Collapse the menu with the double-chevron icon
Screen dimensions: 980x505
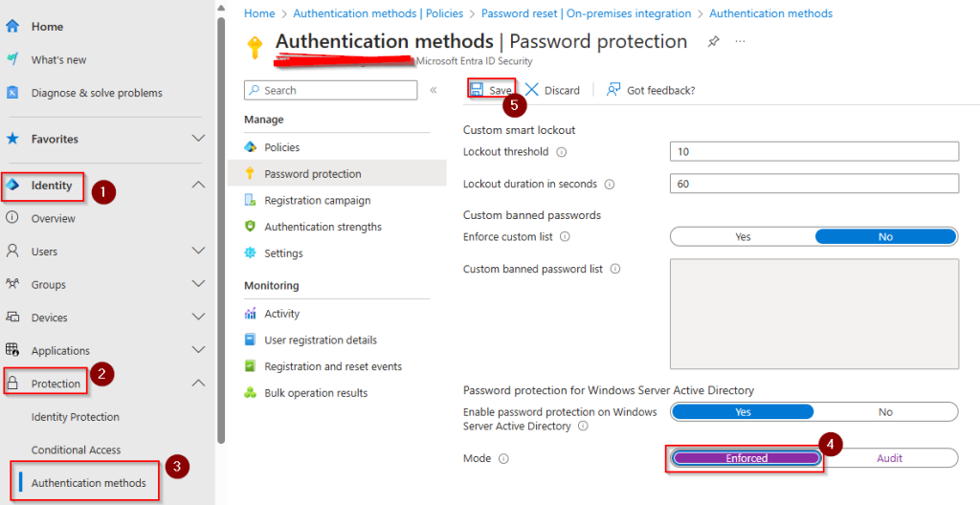point(433,90)
